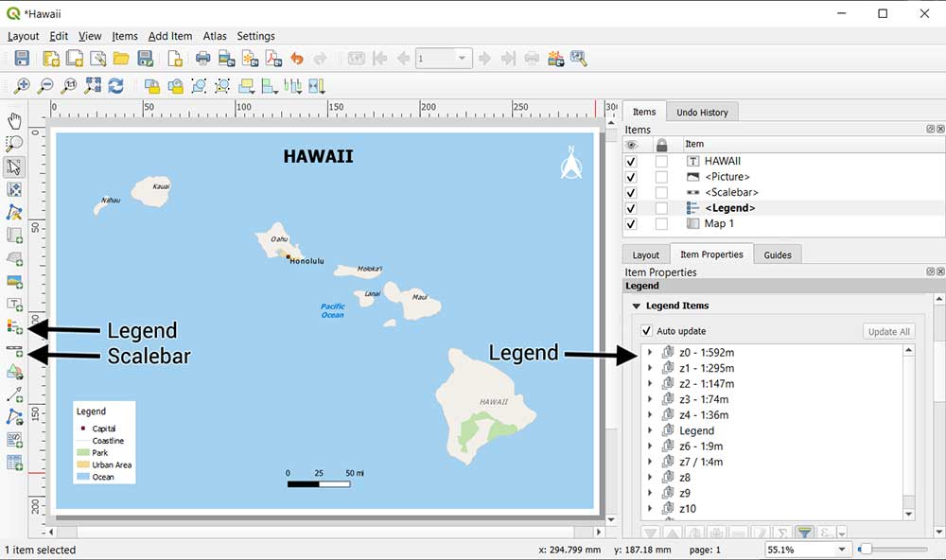Click the yellow folder Add Items from Template icon
Image resolution: width=946 pixels, height=560 pixels.
tap(121, 59)
